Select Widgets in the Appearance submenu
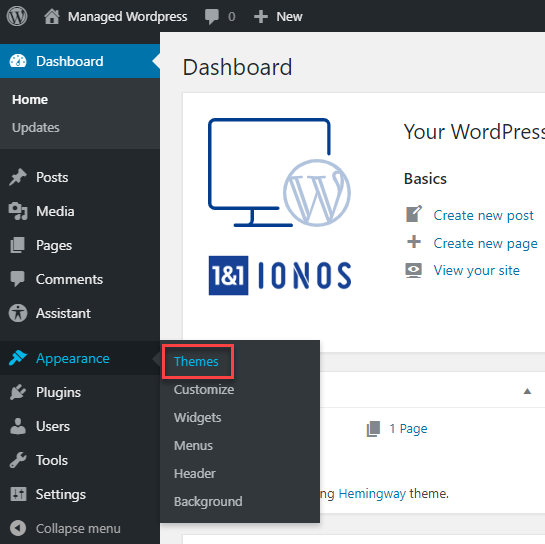The width and height of the screenshot is (545, 544). tap(197, 417)
